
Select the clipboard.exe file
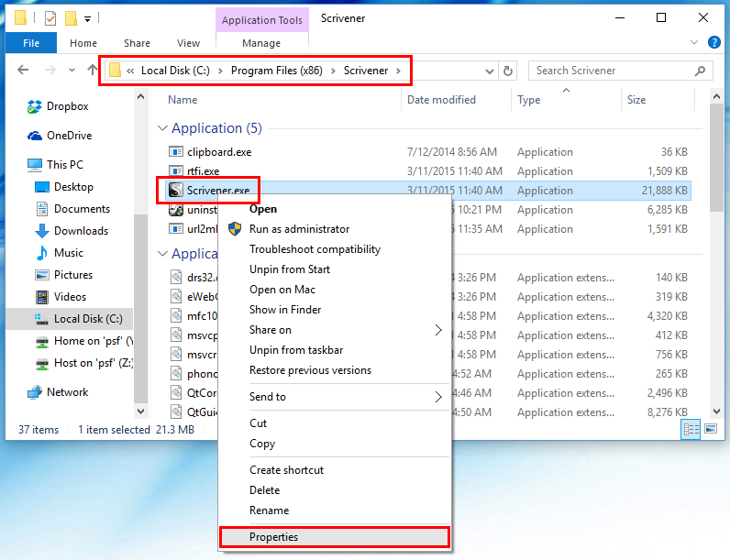tap(219, 152)
